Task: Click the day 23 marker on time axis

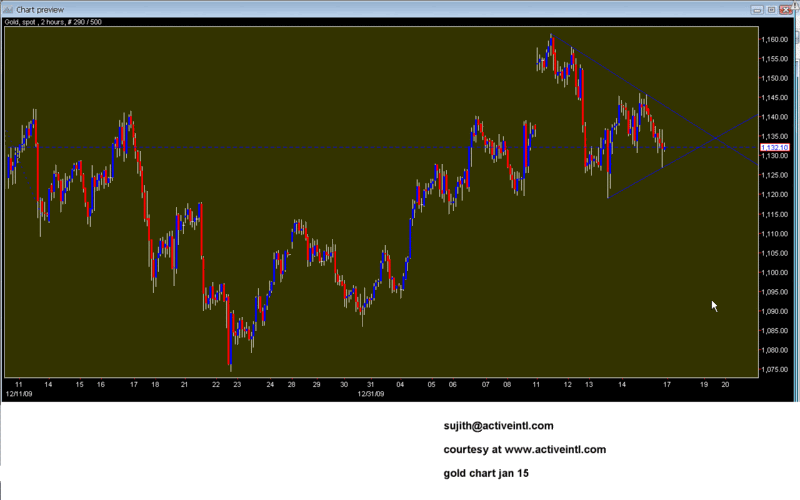Action: click(x=236, y=384)
